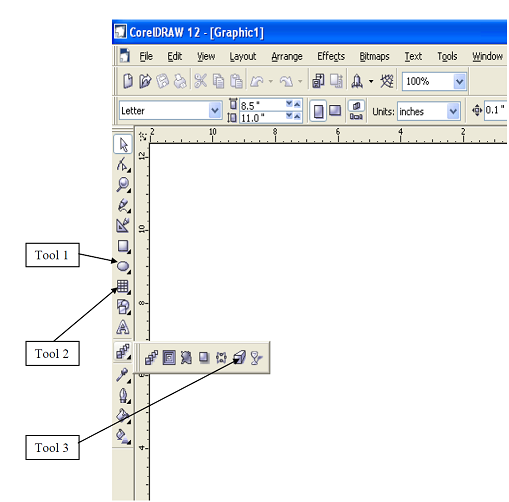Open the View menu
This screenshot has height=502, width=509.
click(206, 57)
